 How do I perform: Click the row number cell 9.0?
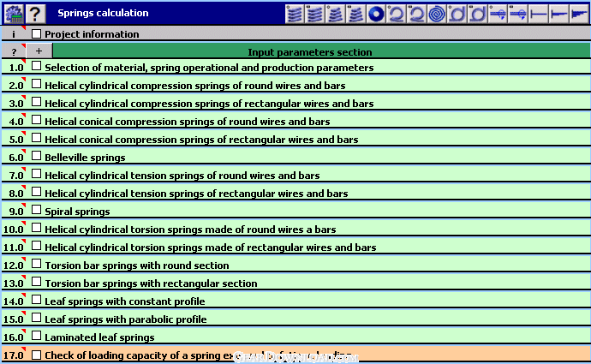[x=14, y=212]
